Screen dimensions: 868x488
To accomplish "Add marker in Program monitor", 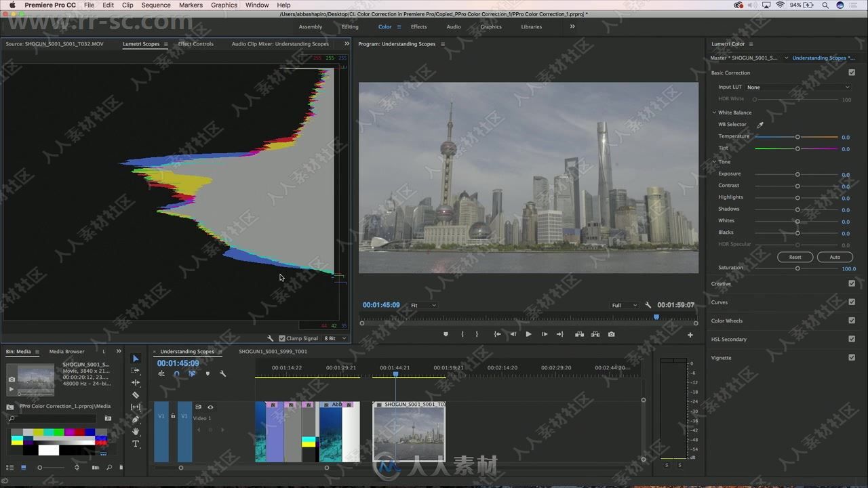I will tap(446, 334).
